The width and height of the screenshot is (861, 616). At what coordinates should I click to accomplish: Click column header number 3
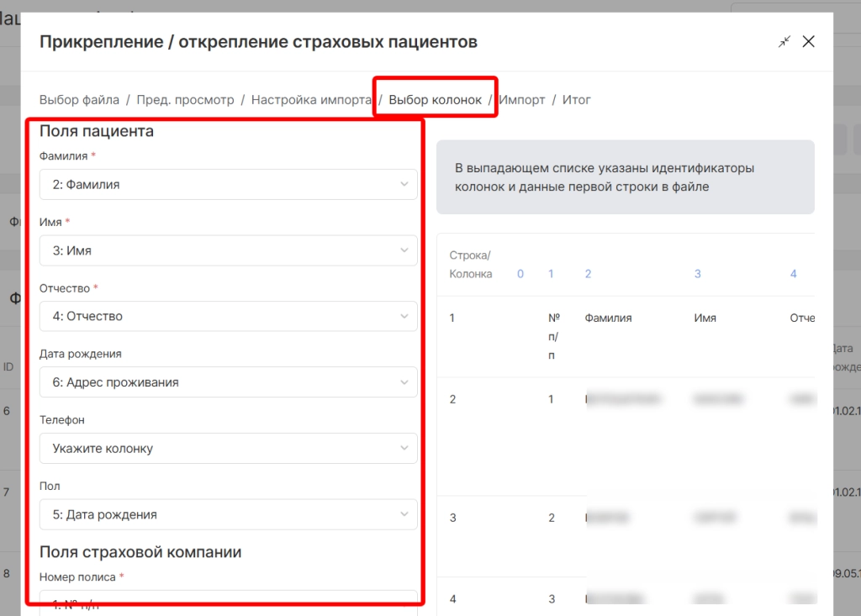pyautogui.click(x=697, y=274)
